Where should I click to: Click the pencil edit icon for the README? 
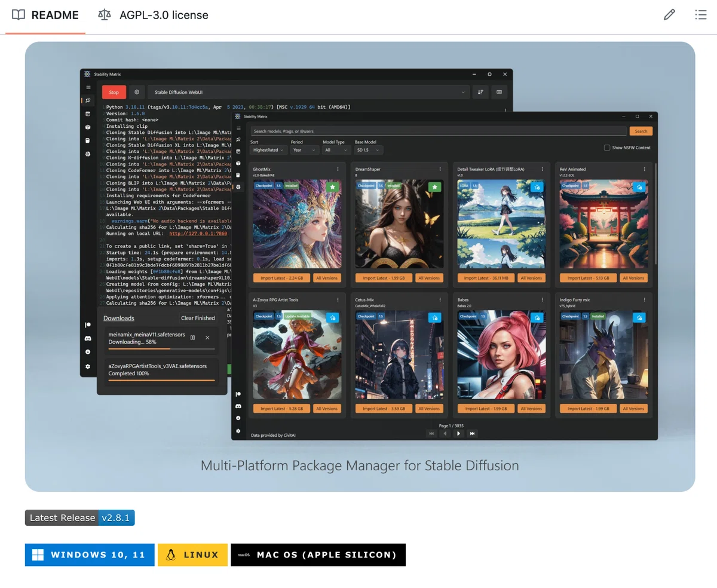point(669,15)
